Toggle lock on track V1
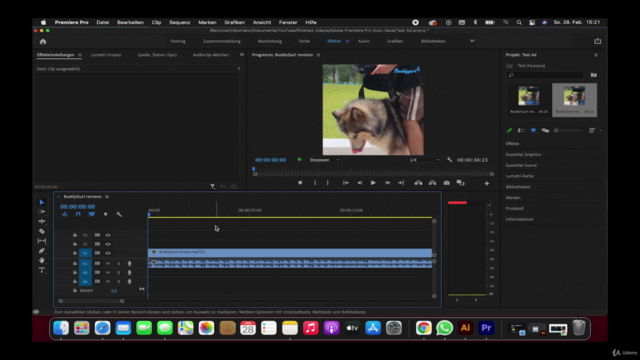Screen dimensions: 640x360 pyautogui.click(x=75, y=253)
